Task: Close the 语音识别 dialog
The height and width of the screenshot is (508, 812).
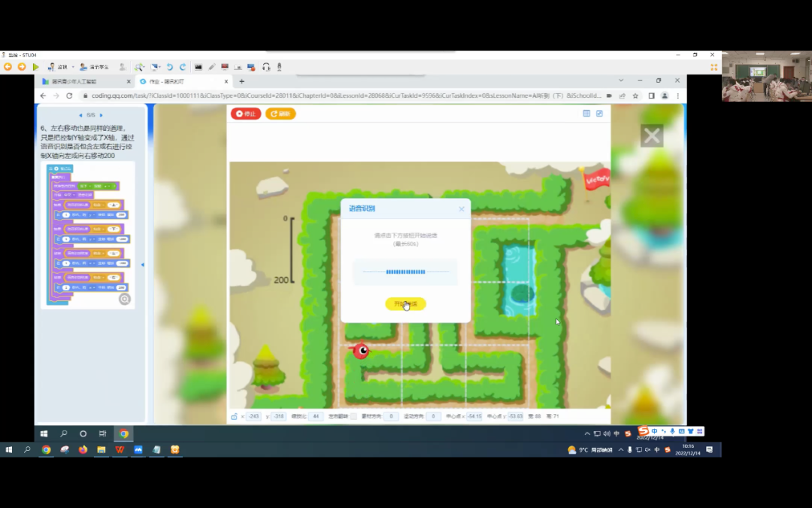Action: [x=462, y=209]
